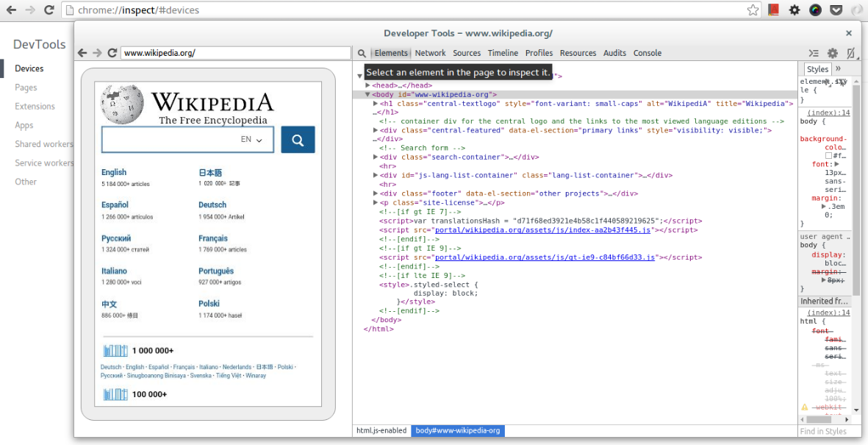Expand the js-lang-list-container div
The width and height of the screenshot is (868, 445).
(376, 175)
